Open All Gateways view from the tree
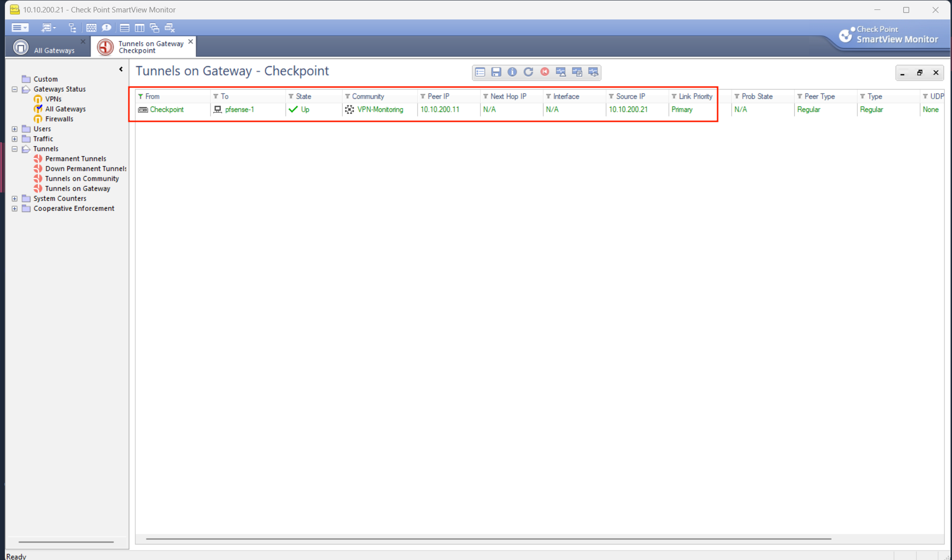 pyautogui.click(x=65, y=109)
